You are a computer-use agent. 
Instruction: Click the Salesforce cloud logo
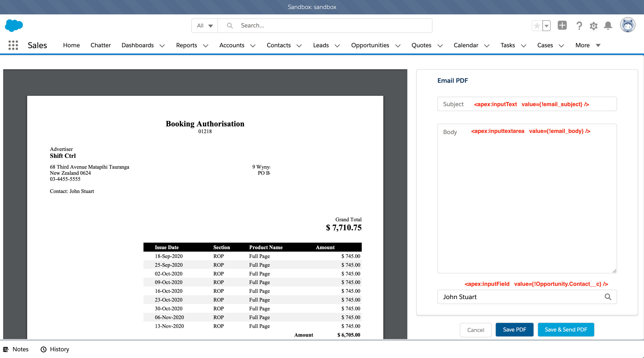(x=14, y=25)
